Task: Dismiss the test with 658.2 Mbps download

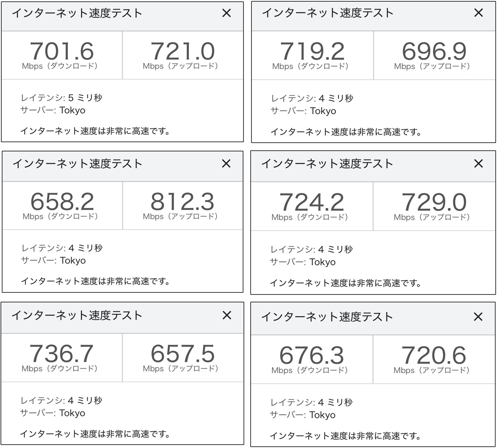Action: [226, 164]
